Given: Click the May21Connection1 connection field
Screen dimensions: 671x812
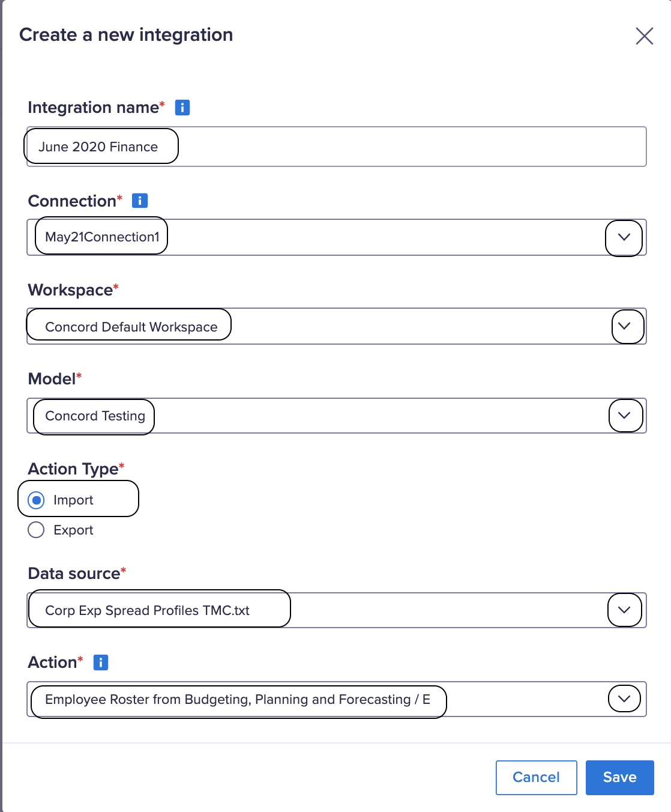Looking at the screenshot, I should pyautogui.click(x=100, y=237).
